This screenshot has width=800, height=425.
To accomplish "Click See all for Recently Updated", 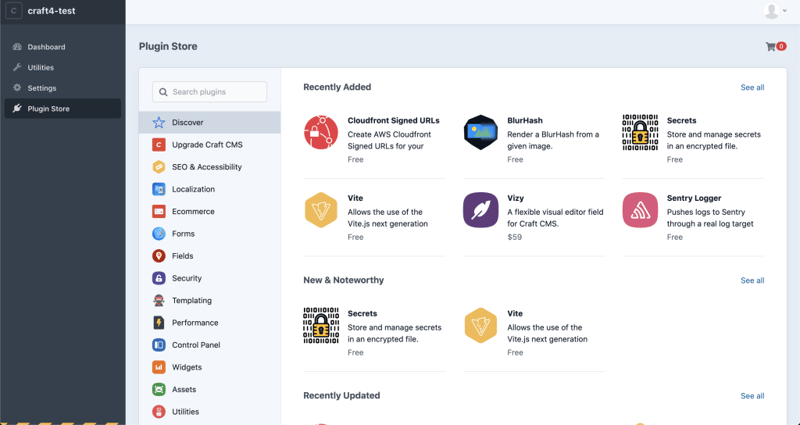I will click(x=752, y=396).
